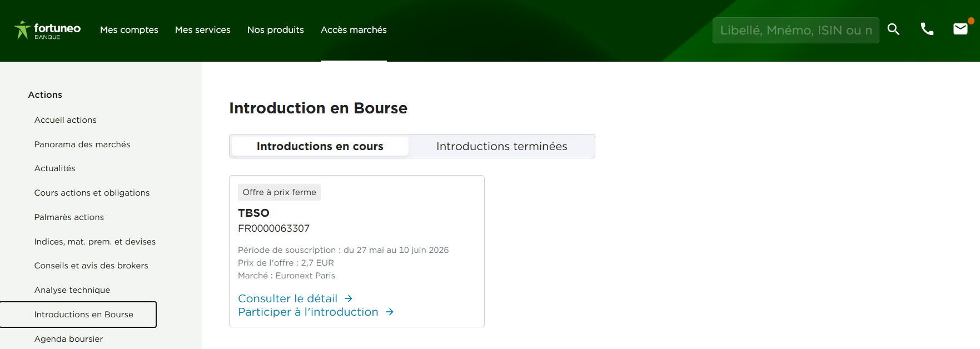The image size is (980, 349).
Task: Select Introductions en cours tab
Action: 320,146
